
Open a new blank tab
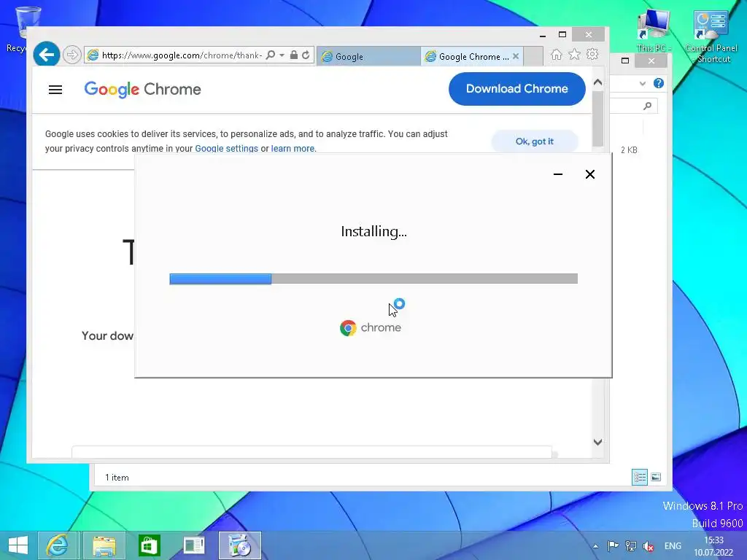[x=533, y=56]
